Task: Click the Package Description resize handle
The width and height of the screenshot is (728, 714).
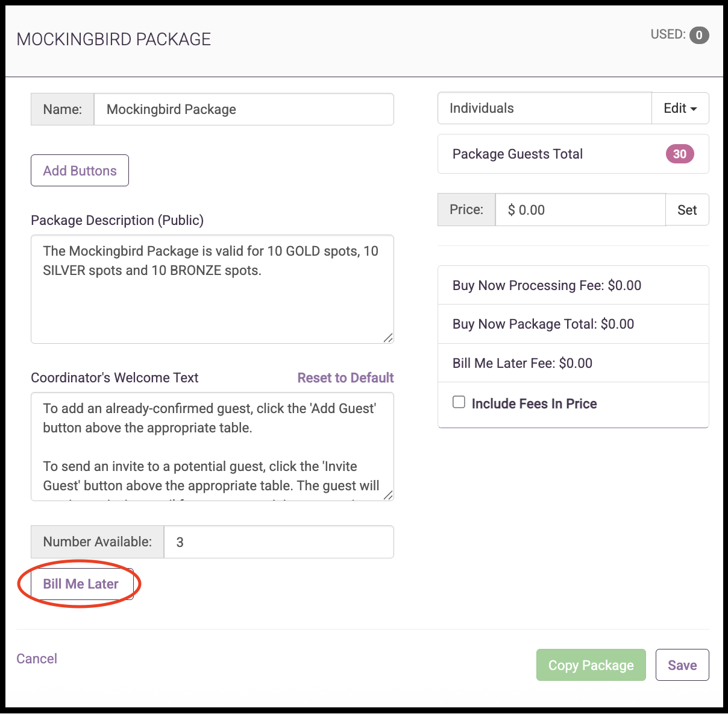Action: [388, 338]
